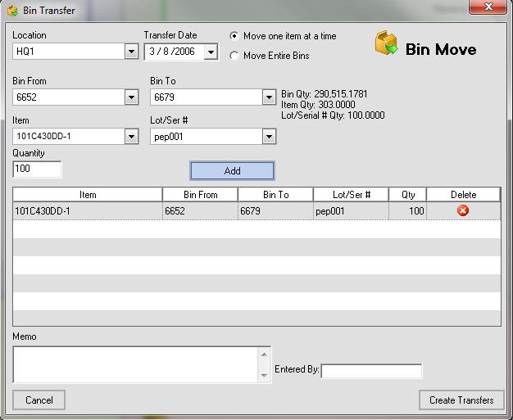Click Lot/Serial # Qty: 100.0000 text
Screen dimensions: 513x420
(x=333, y=115)
